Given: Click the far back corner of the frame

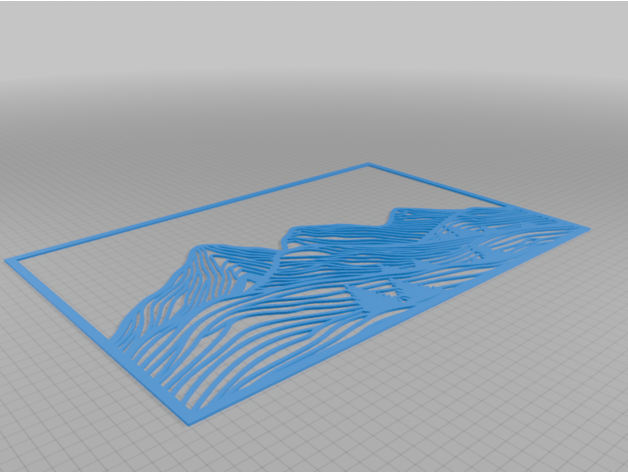Looking at the screenshot, I should (x=368, y=165).
